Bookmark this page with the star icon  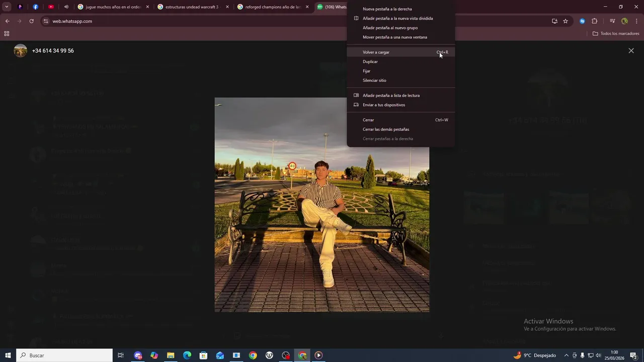coord(566,21)
